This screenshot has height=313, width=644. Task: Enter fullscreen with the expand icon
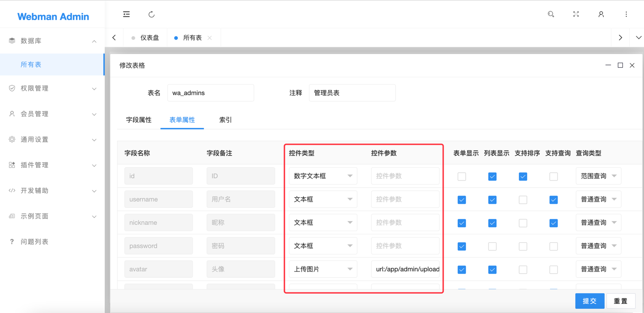(x=576, y=15)
